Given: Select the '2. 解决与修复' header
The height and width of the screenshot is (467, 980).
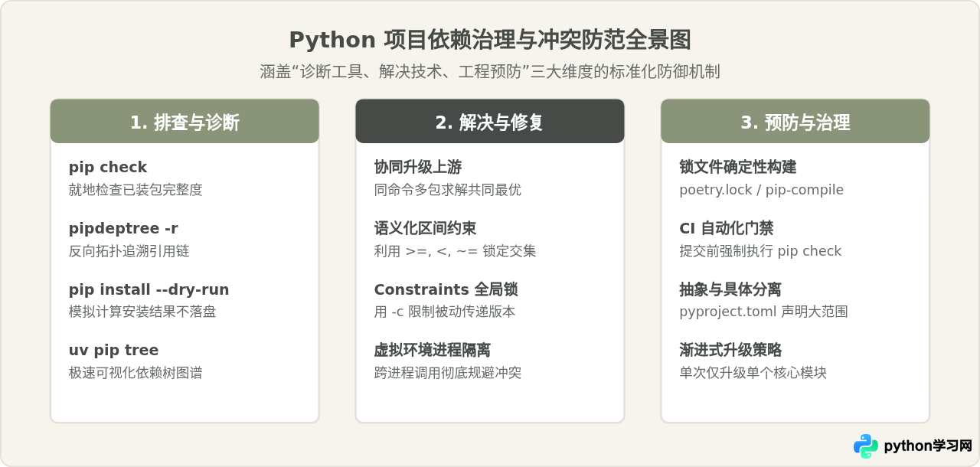Looking at the screenshot, I should point(490,122).
